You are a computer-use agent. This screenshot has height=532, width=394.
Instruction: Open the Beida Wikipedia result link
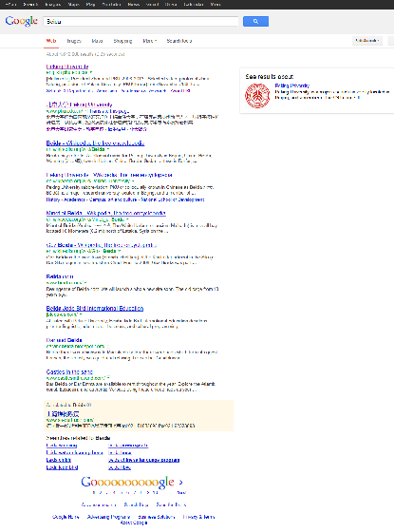(95, 143)
